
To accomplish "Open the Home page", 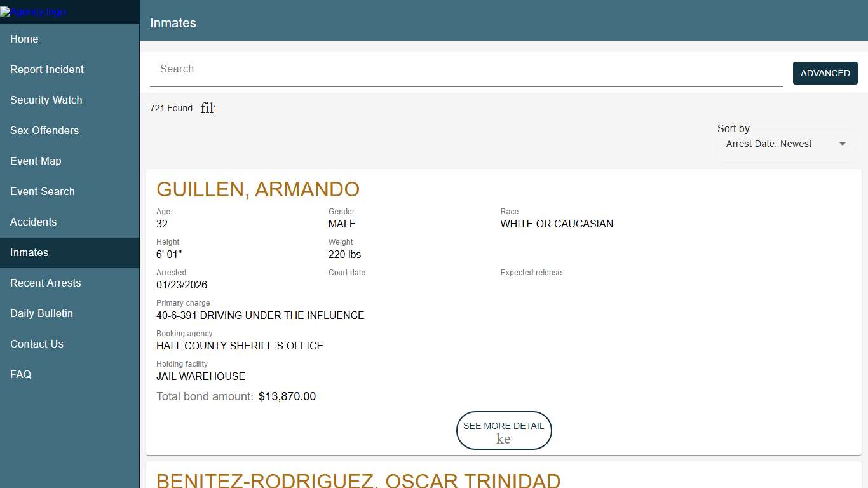I will (x=24, y=39).
